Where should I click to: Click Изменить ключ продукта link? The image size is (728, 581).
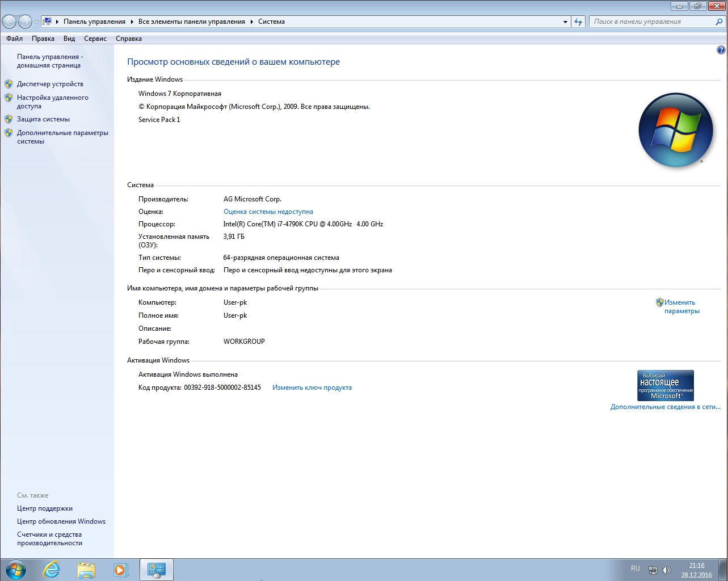(x=312, y=388)
